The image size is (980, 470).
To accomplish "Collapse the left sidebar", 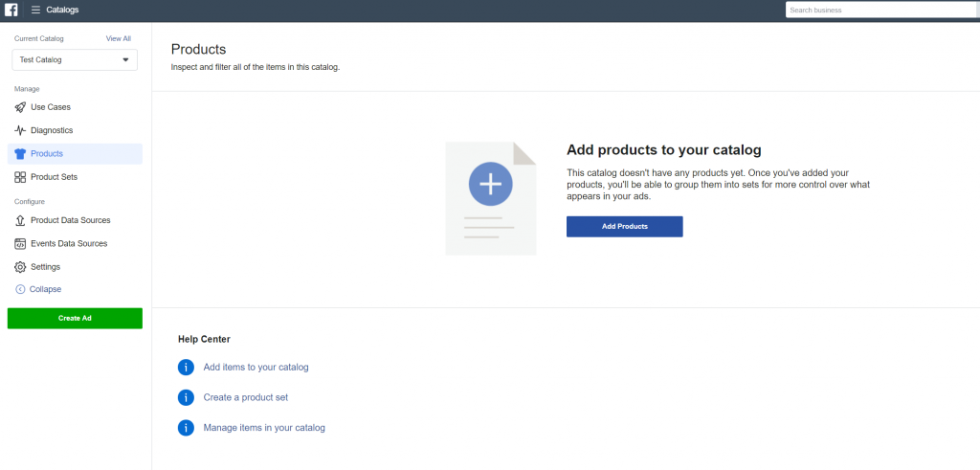I will [x=38, y=289].
